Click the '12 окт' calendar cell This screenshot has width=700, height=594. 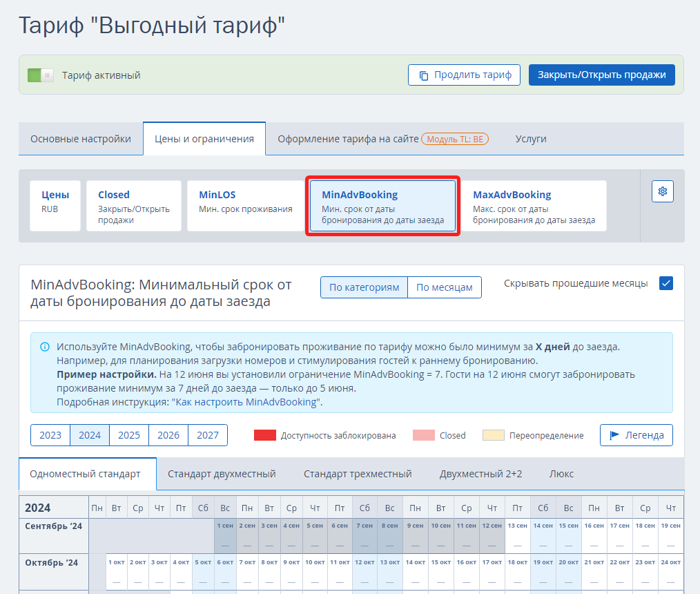click(364, 572)
